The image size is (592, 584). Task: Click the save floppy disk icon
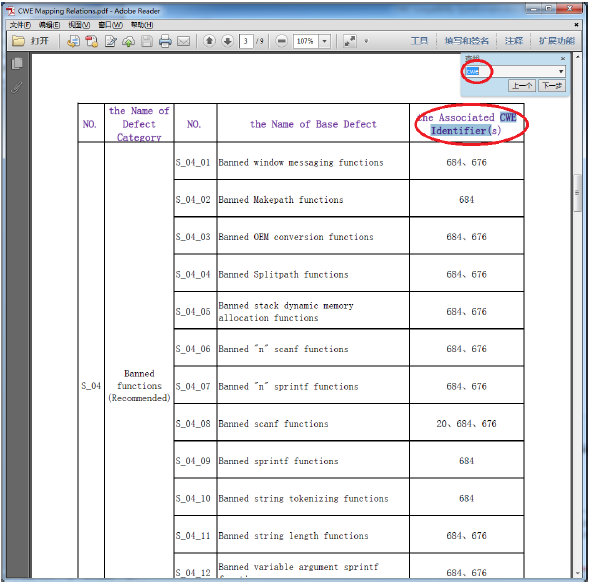tap(146, 41)
